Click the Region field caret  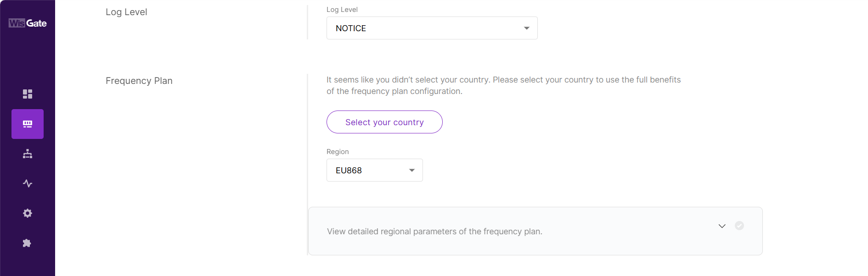click(x=412, y=170)
